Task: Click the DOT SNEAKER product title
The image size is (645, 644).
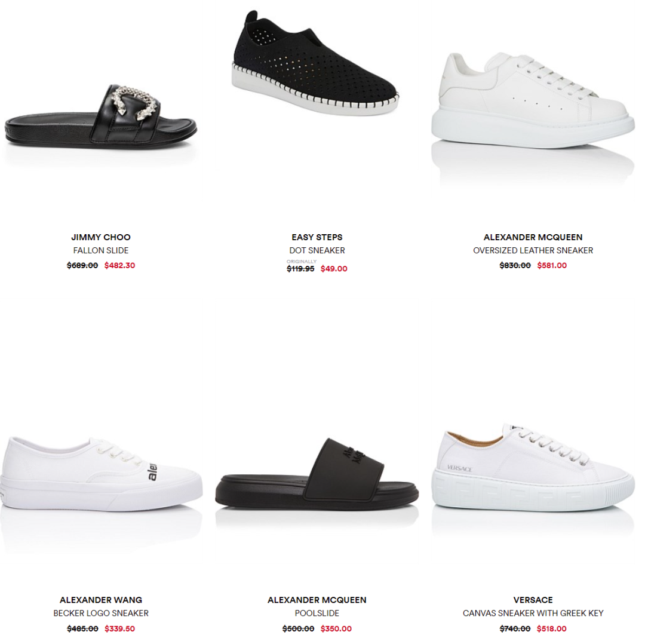Action: point(317,250)
